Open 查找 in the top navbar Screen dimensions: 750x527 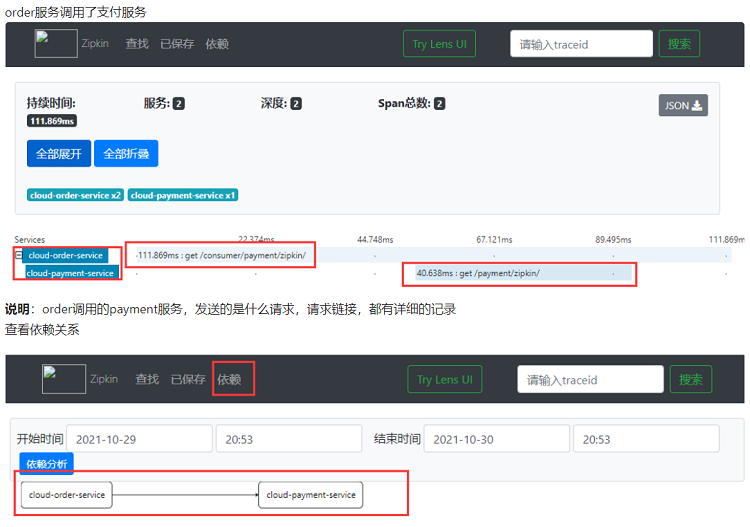point(137,44)
